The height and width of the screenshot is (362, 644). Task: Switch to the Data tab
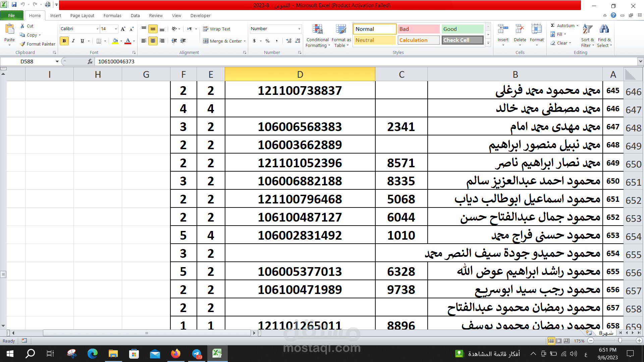[x=135, y=15]
